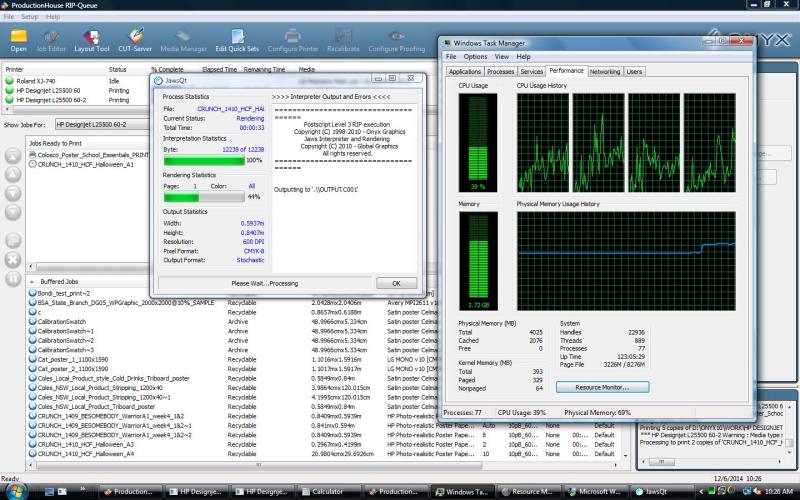Click the Open folder toolbar icon

pos(19,40)
